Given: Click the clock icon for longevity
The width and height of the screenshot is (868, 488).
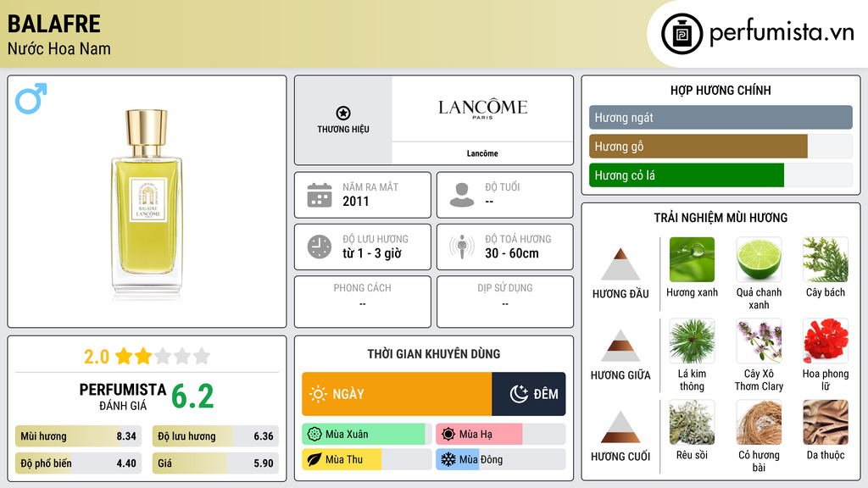Looking at the screenshot, I should coord(320,247).
